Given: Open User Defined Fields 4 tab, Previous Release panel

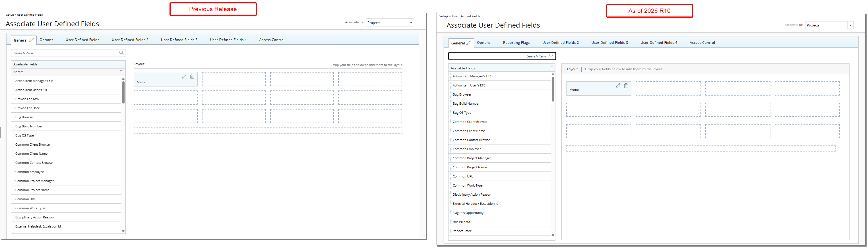Looking at the screenshot, I should click(228, 40).
